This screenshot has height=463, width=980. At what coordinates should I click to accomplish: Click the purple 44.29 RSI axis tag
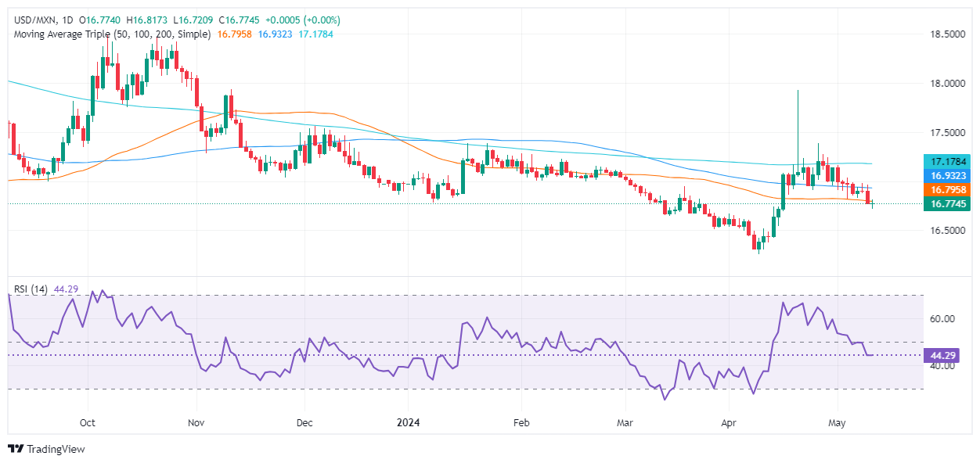(943, 355)
